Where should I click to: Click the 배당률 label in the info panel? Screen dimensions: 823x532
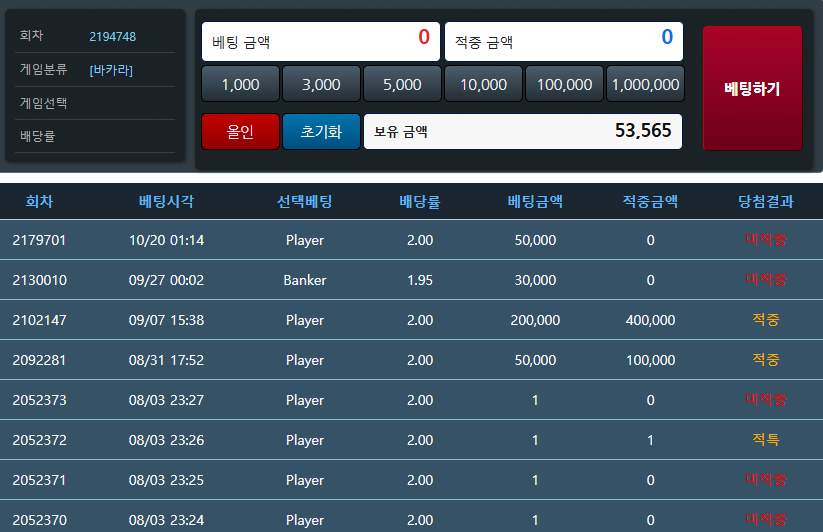click(x=37, y=136)
